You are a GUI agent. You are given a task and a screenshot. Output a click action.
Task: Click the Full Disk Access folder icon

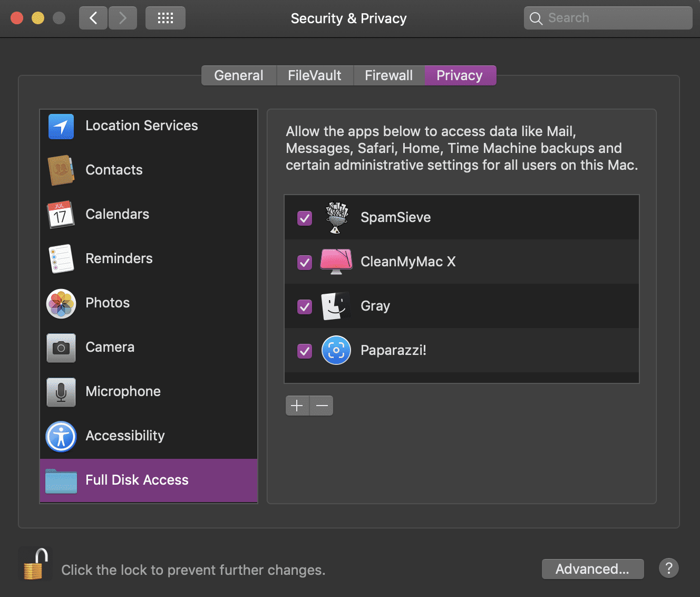click(61, 480)
